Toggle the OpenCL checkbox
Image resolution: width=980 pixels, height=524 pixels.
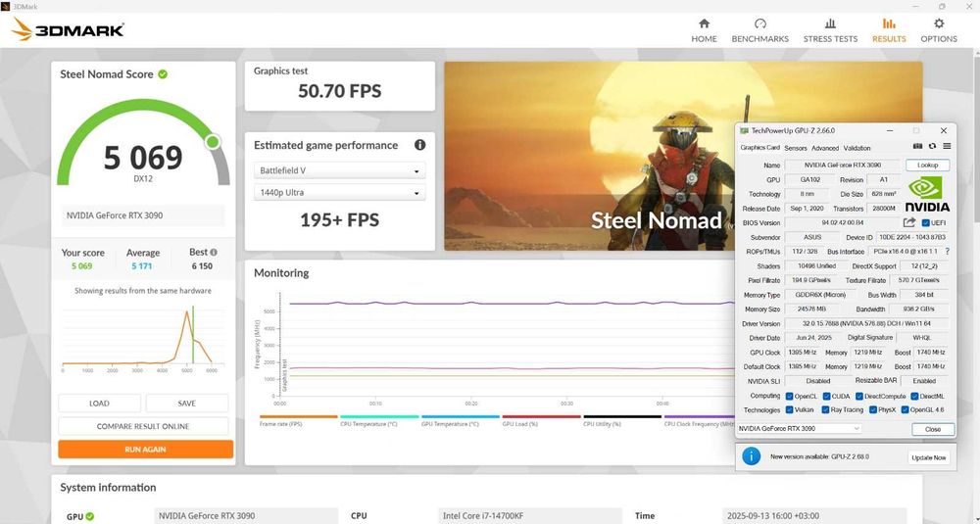[x=789, y=397]
